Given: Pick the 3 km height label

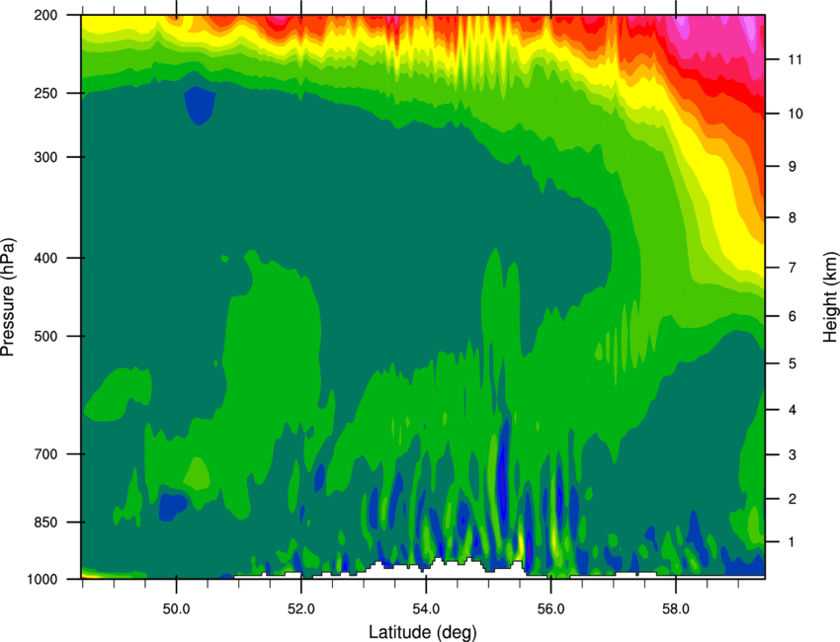Looking at the screenshot, I should click(792, 454).
